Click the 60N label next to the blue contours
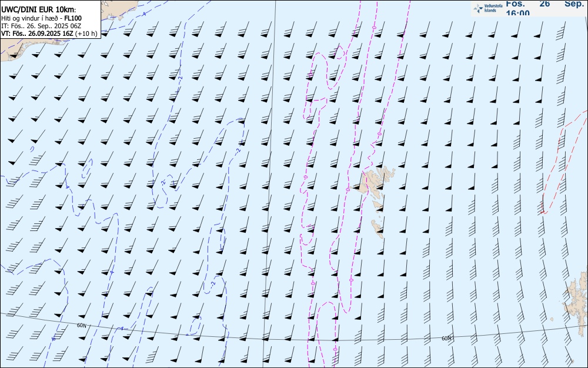Viewport: 588px width, 368px height. (81, 325)
